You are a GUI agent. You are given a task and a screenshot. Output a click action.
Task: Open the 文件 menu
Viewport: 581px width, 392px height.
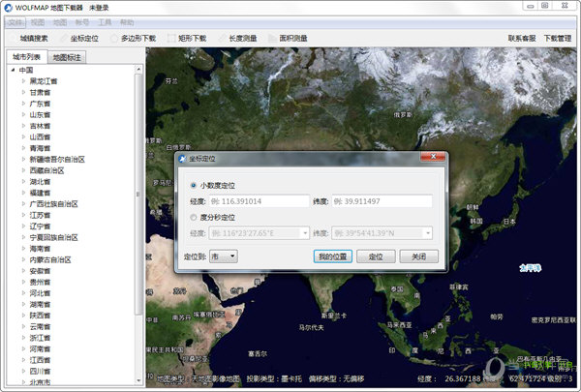coord(15,22)
